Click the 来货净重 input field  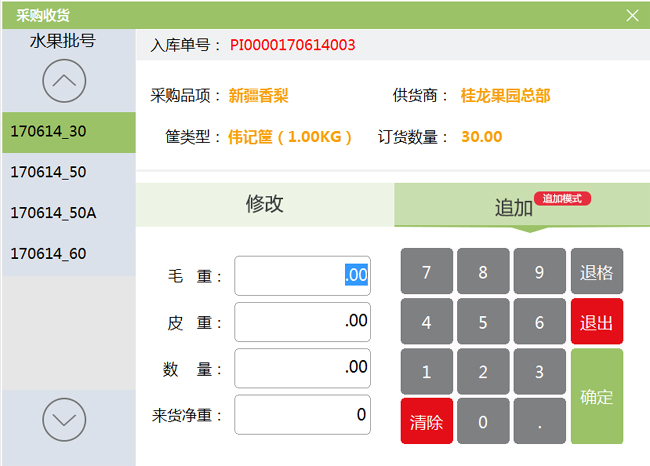coord(302,415)
